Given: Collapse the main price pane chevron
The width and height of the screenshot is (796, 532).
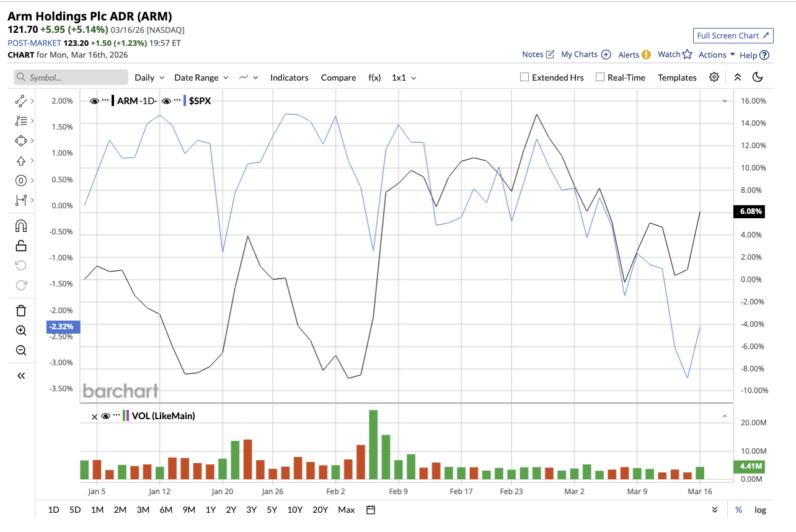Looking at the screenshot, I should pos(724,100).
